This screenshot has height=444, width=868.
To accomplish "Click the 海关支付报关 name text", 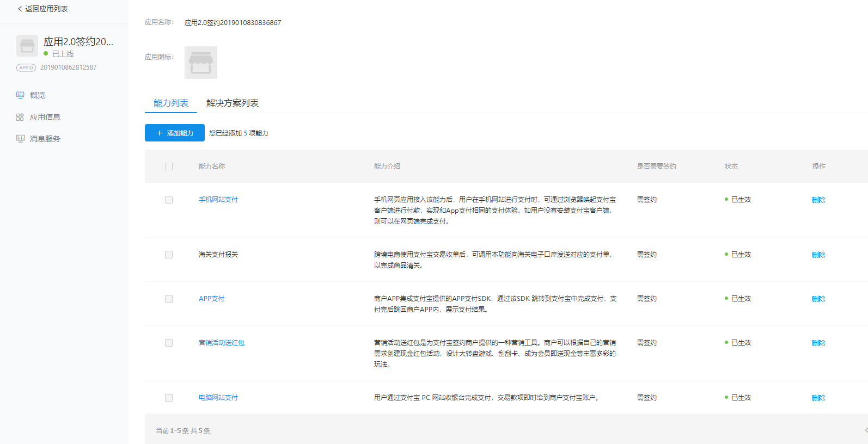I will pos(218,255).
